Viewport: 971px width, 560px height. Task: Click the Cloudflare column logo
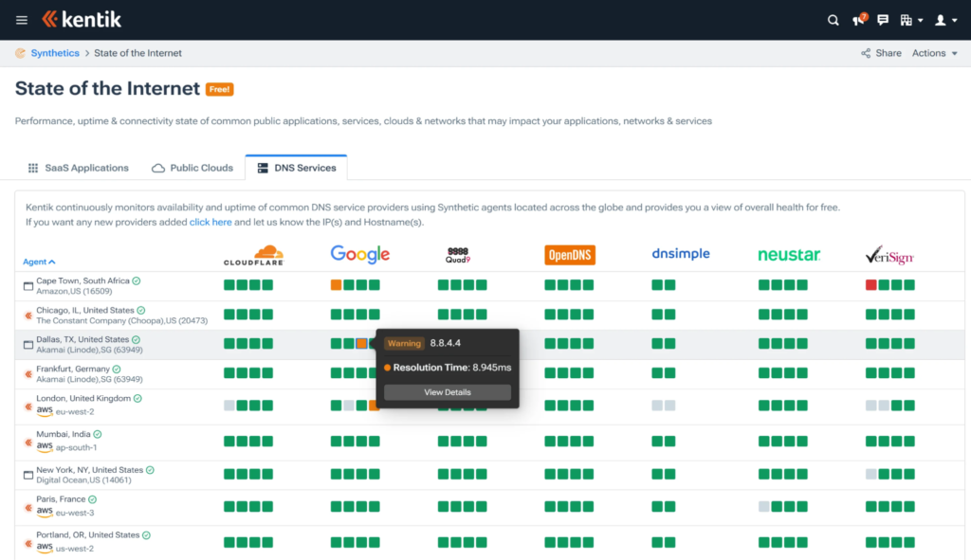[253, 255]
